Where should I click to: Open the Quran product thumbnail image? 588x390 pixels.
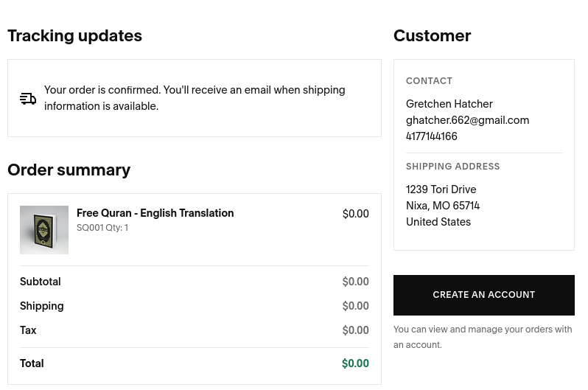(x=44, y=230)
